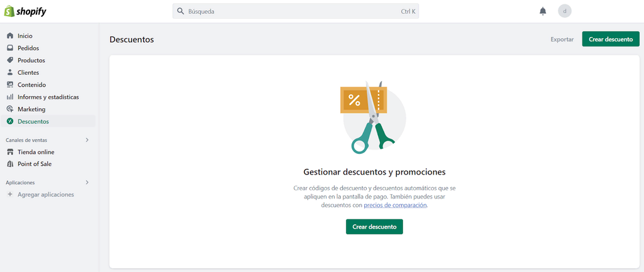Click the Ctrl K shortcut hint

click(x=408, y=11)
